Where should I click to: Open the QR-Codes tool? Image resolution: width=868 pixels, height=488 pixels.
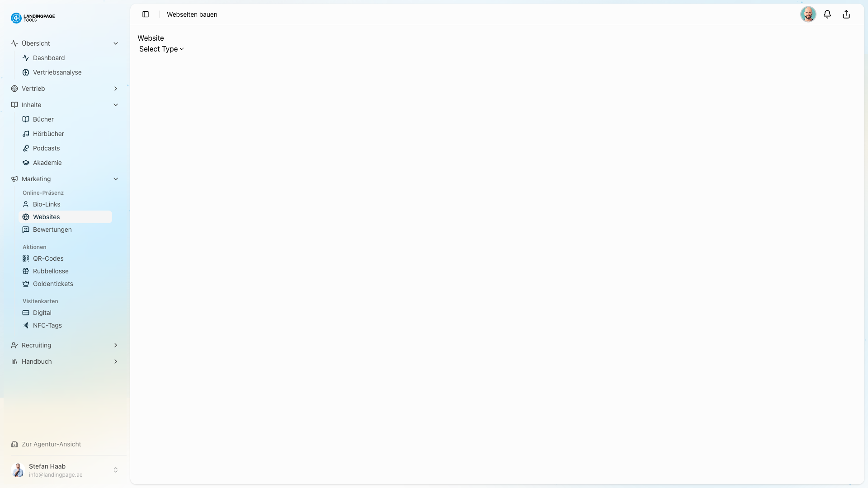[x=48, y=258]
